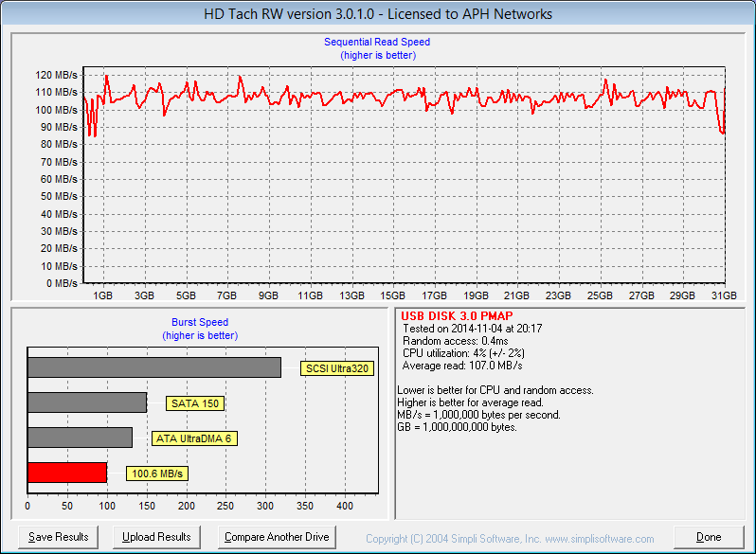Click the 100.6 MB/s yellow label

coord(157,474)
